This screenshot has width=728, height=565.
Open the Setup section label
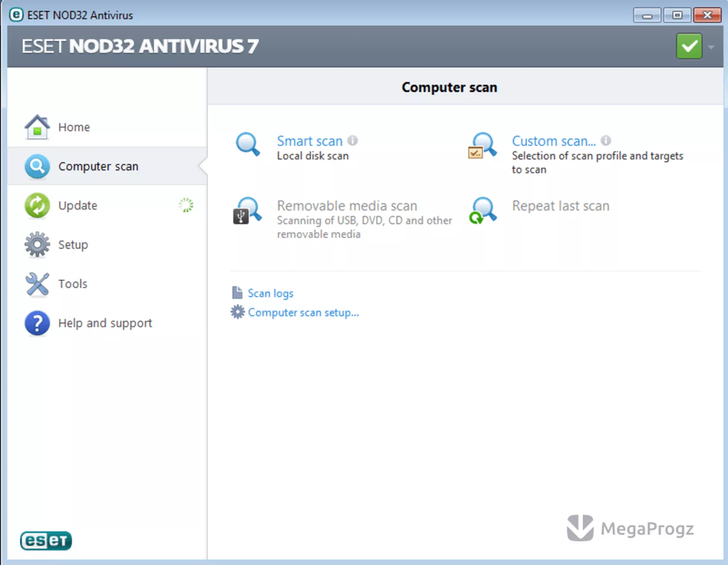pyautogui.click(x=73, y=245)
